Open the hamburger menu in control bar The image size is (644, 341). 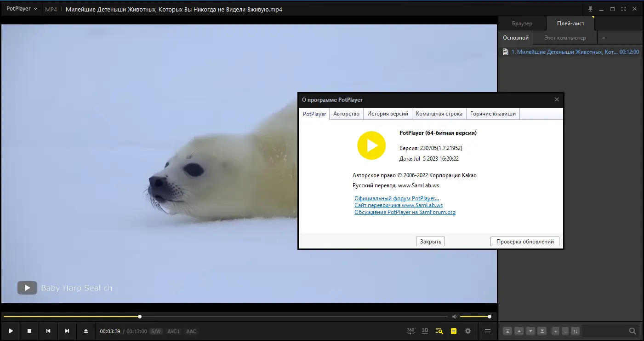488,331
